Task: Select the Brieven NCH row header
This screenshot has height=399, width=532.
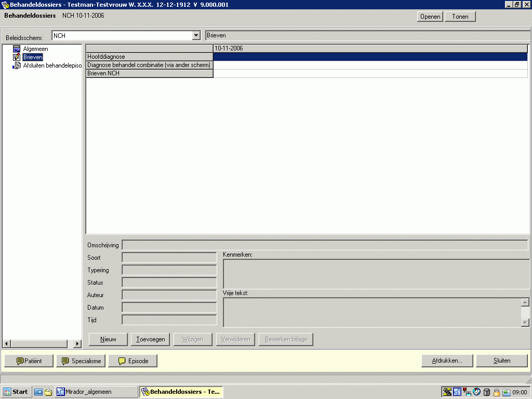Action: [x=149, y=74]
